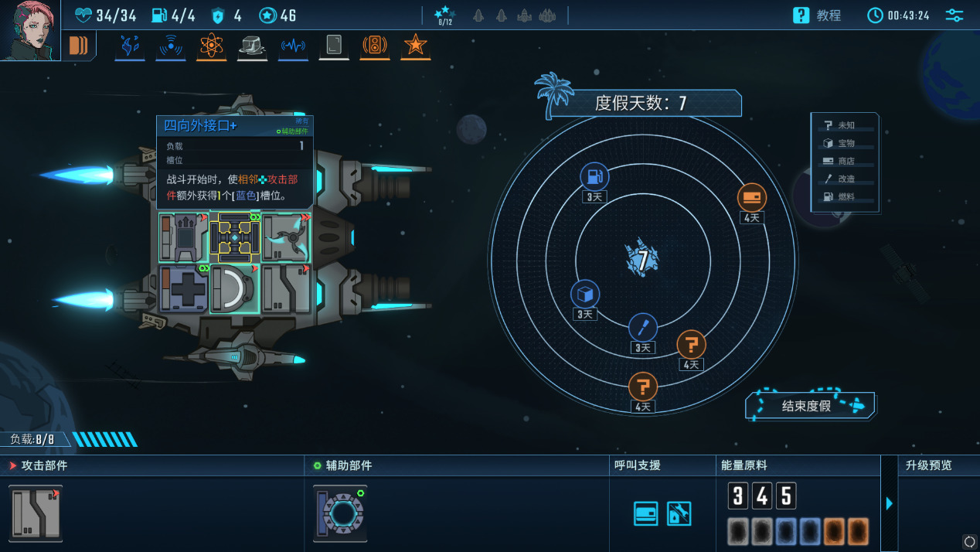Viewport: 980px width, 552px height.
Task: Call repair support wrench icon
Action: (679, 513)
